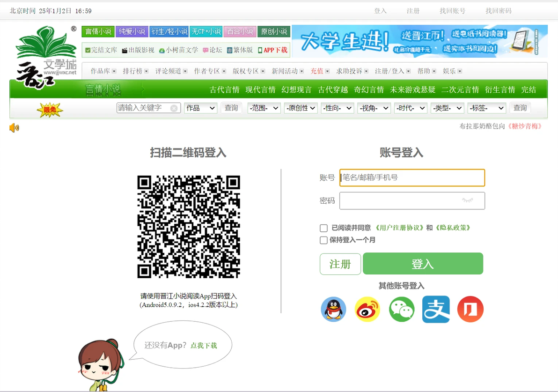Expand the -范围- filter dropdown
Screen dimensions: 558x392
click(x=264, y=108)
